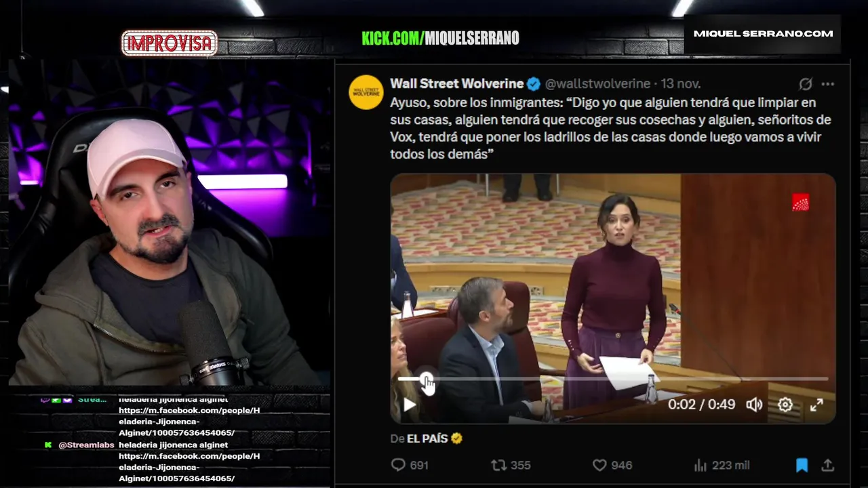View tweet analytics showing 223 mil
This screenshot has height=488, width=868.
pos(721,465)
